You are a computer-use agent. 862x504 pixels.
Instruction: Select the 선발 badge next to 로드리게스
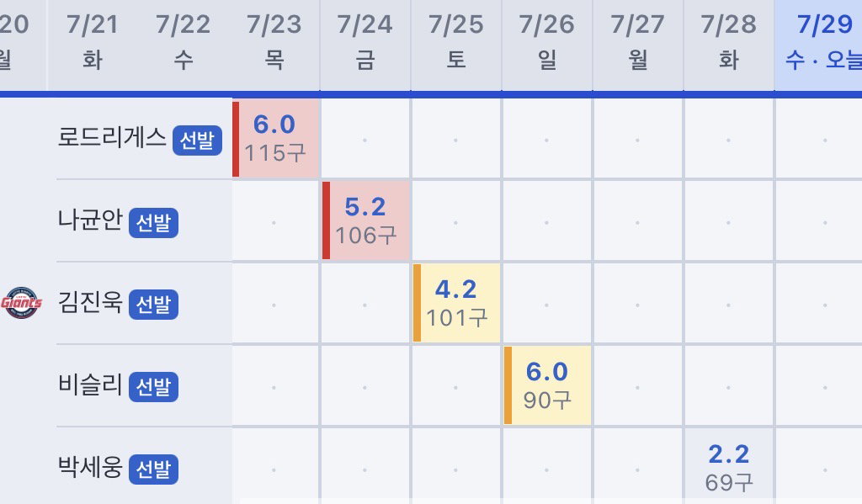(x=197, y=141)
